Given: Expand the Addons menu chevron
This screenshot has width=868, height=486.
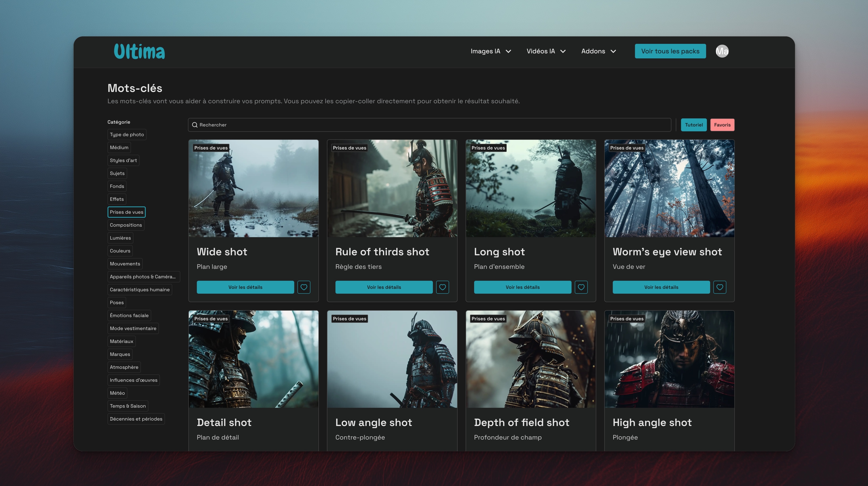Looking at the screenshot, I should 613,51.
